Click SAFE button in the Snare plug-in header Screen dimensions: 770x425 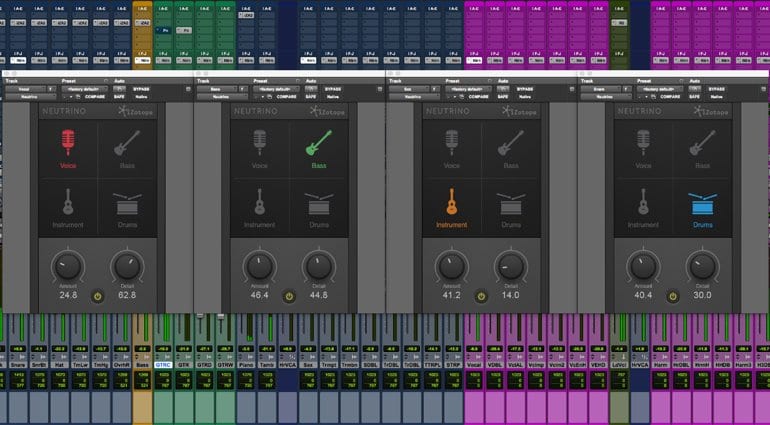pyautogui.click(x=694, y=97)
